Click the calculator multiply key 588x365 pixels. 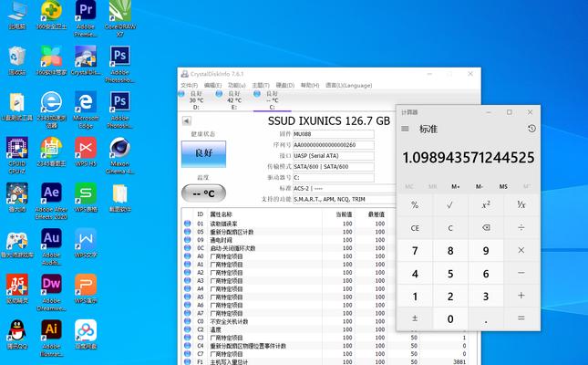pos(521,250)
